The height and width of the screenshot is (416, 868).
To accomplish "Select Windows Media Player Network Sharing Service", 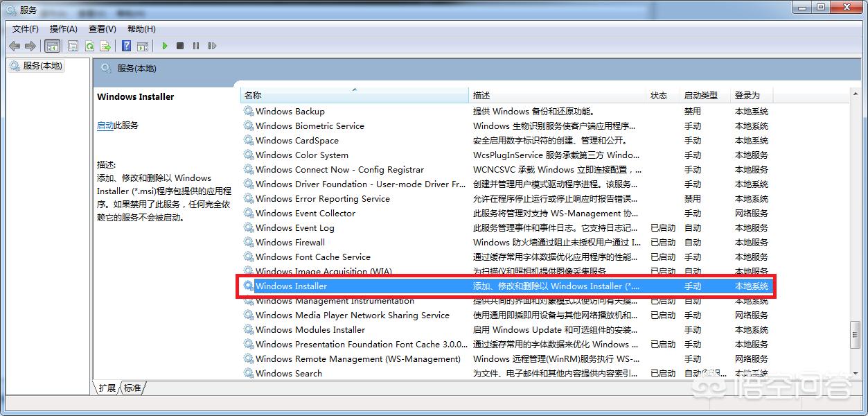I will 353,315.
